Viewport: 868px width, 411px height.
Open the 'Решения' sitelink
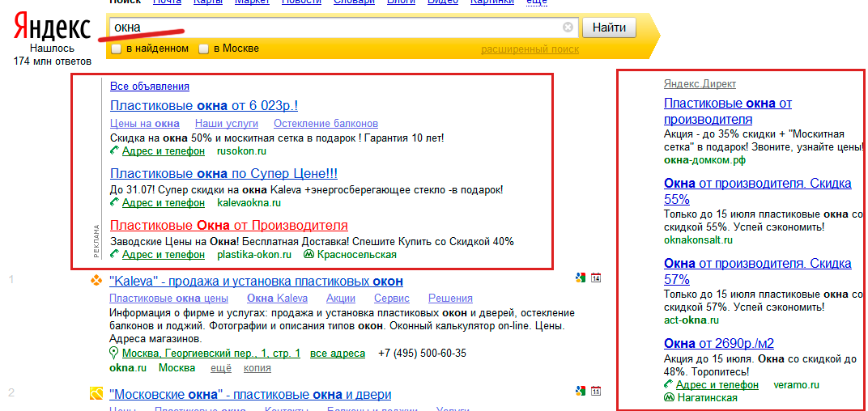[x=451, y=299]
